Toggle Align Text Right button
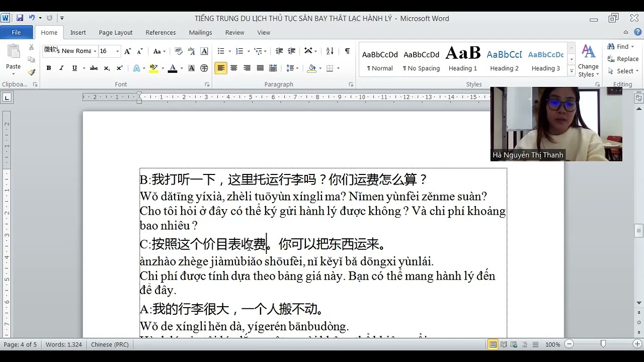This screenshot has width=644, height=362. click(247, 68)
